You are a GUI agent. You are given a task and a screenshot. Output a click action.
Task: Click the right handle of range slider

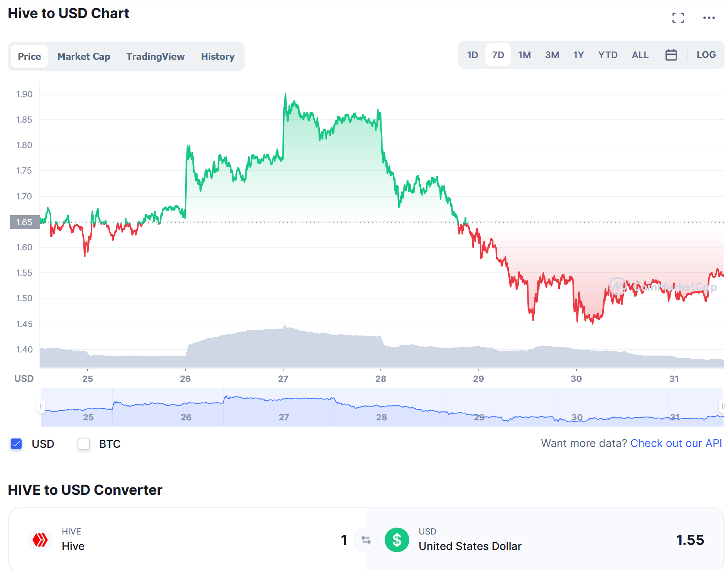point(723,406)
